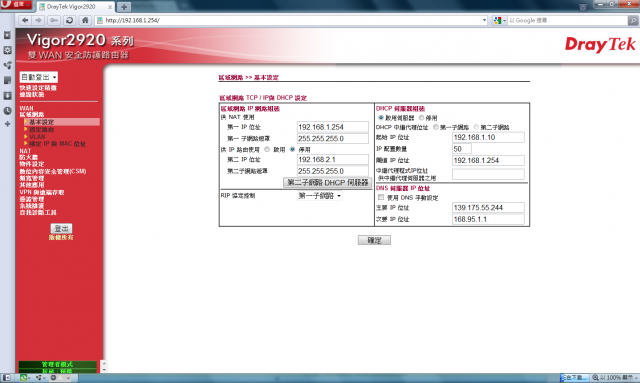Expand address bar history dropdown

pyautogui.click(x=484, y=20)
